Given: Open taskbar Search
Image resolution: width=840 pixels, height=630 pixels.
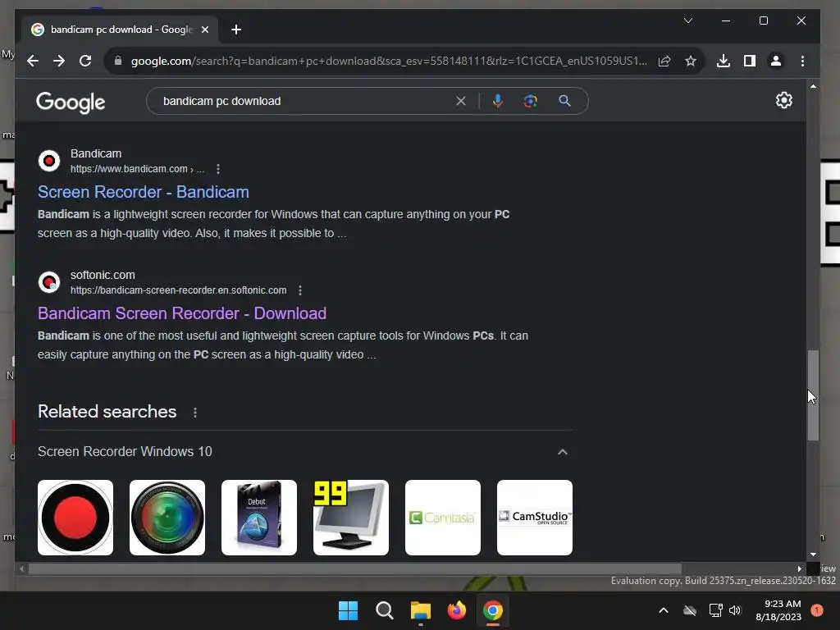Looking at the screenshot, I should 384,610.
